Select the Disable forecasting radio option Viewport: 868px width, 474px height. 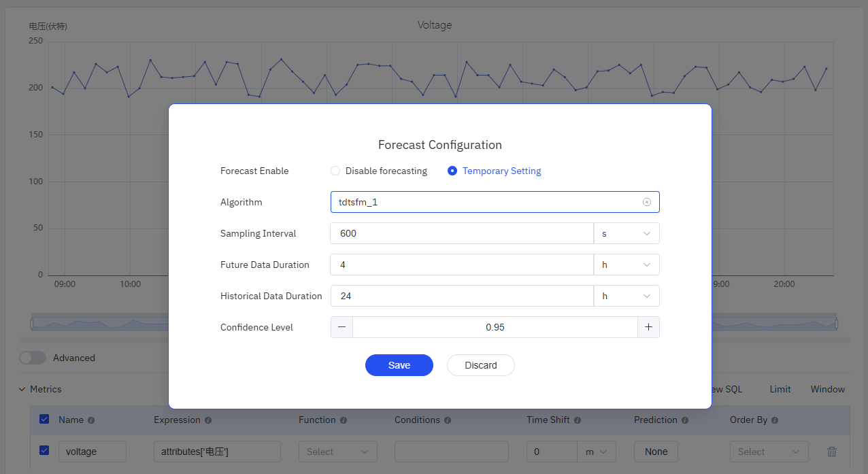click(335, 171)
